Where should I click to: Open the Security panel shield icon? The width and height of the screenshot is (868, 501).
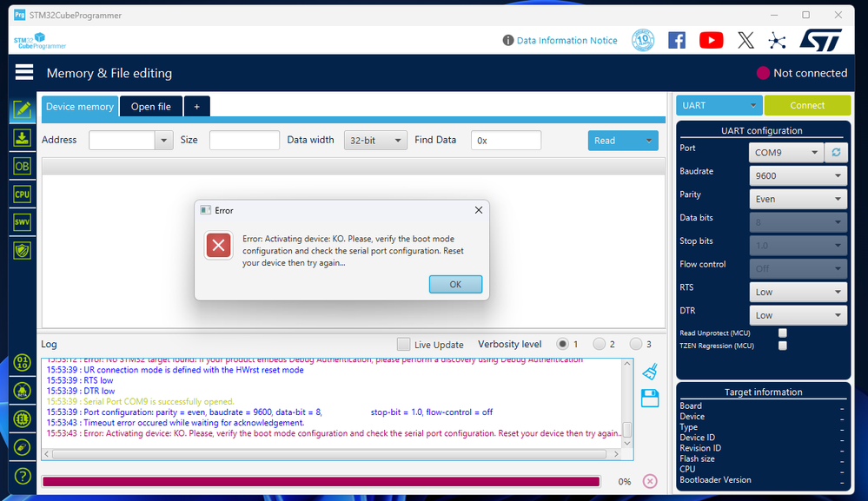pyautogui.click(x=22, y=250)
